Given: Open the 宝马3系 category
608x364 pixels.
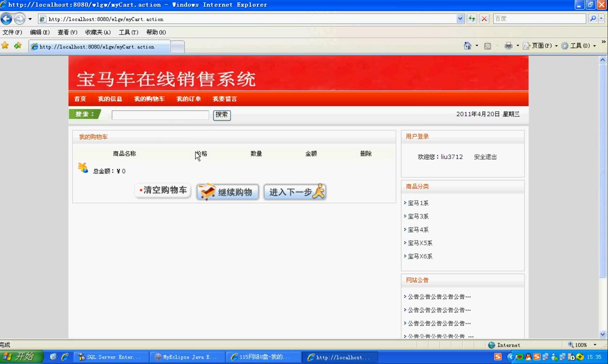Looking at the screenshot, I should 418,216.
